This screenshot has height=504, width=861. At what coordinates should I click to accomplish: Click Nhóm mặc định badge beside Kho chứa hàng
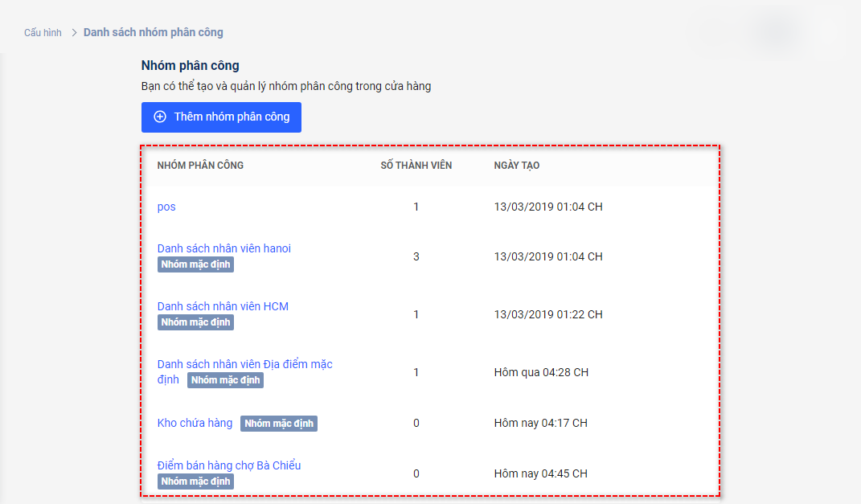coord(279,424)
